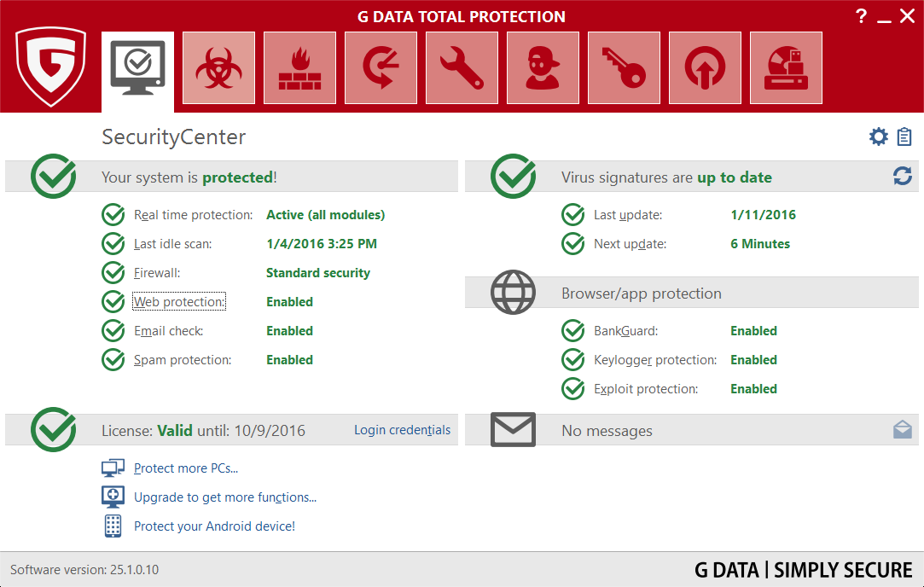Screen dimensions: 924x587
Task: Click the Active (all modules) status
Action: (x=325, y=215)
